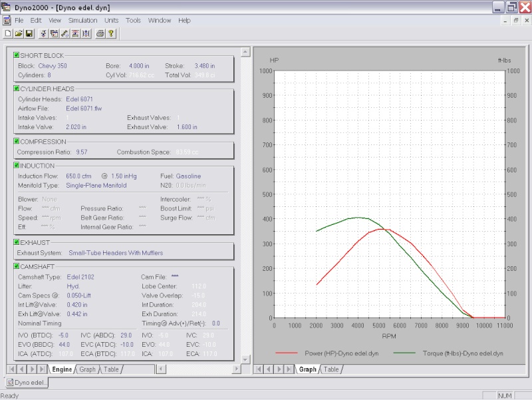Click the Save floppy disk icon
This screenshot has height=400, width=532.
[29, 33]
